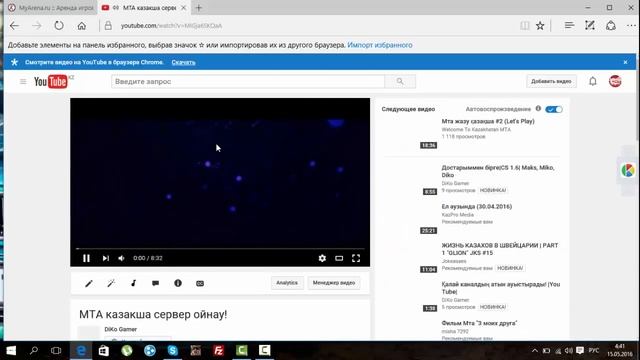Open the pencil edit video icon
Image resolution: width=640 pixels, height=360 pixels.
(x=89, y=283)
